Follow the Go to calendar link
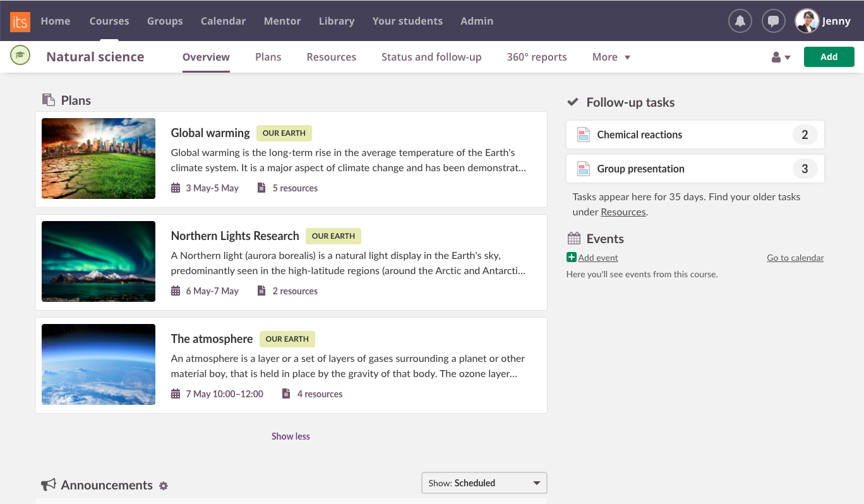864x504 pixels. 795,258
